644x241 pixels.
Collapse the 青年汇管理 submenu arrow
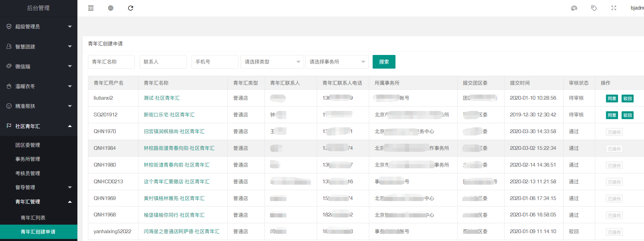70,202
